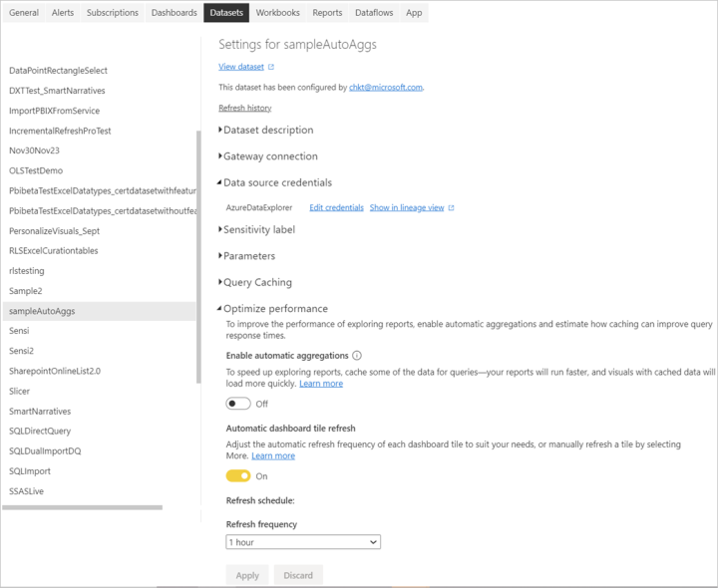The height and width of the screenshot is (588, 718).
Task: Select RLSExcelCurationtables dataset
Action: [x=54, y=251]
